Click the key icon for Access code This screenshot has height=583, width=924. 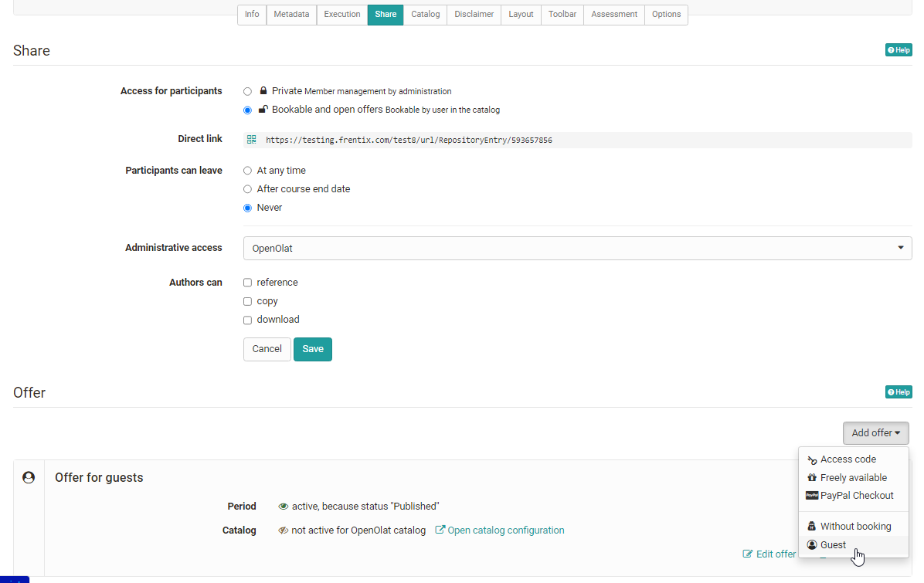coord(811,459)
